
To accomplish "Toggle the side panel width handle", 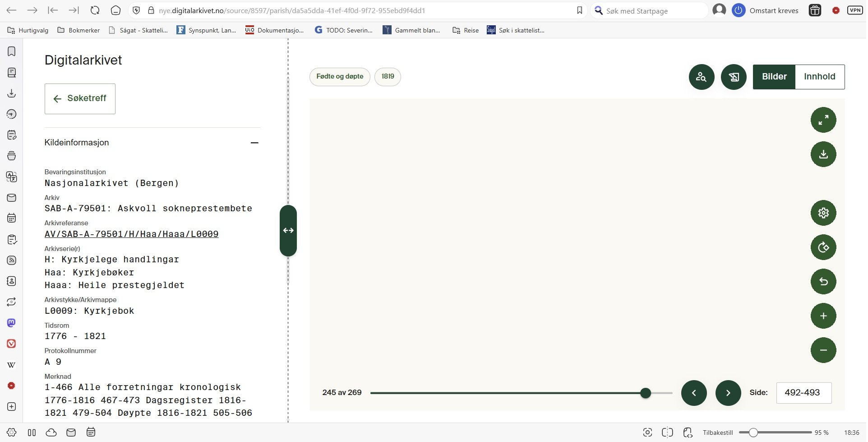I will pos(289,231).
